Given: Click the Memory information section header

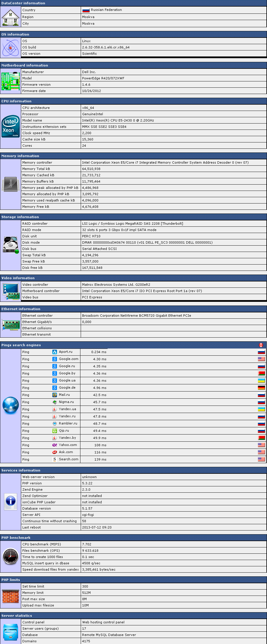Looking at the screenshot, I should coord(20,156).
